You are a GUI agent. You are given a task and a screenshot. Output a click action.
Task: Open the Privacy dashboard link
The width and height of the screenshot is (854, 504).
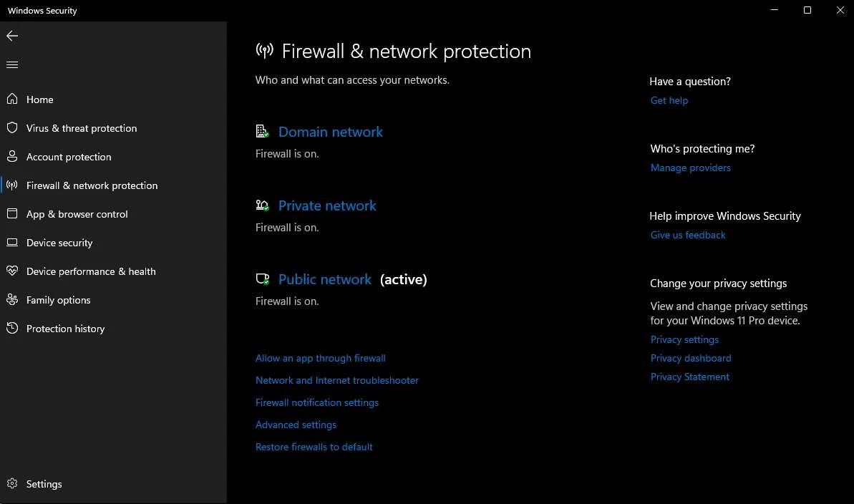[x=690, y=358]
